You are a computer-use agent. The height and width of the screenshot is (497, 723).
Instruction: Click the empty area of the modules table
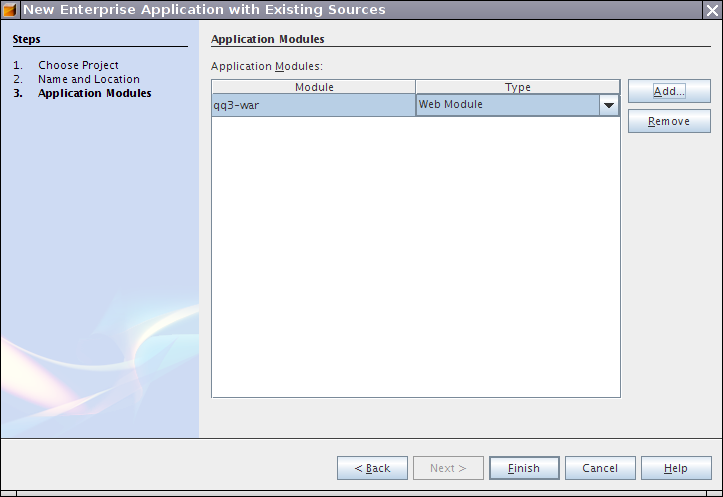(415, 260)
